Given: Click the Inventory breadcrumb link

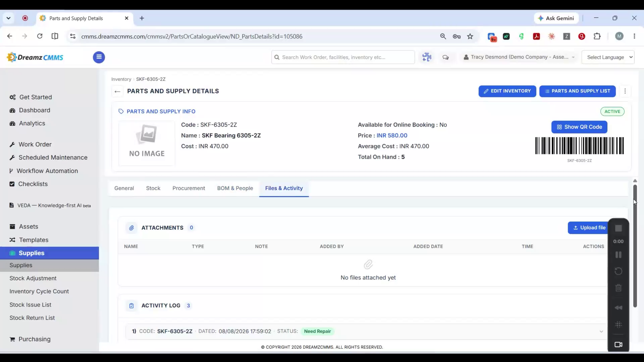Looking at the screenshot, I should (121, 79).
